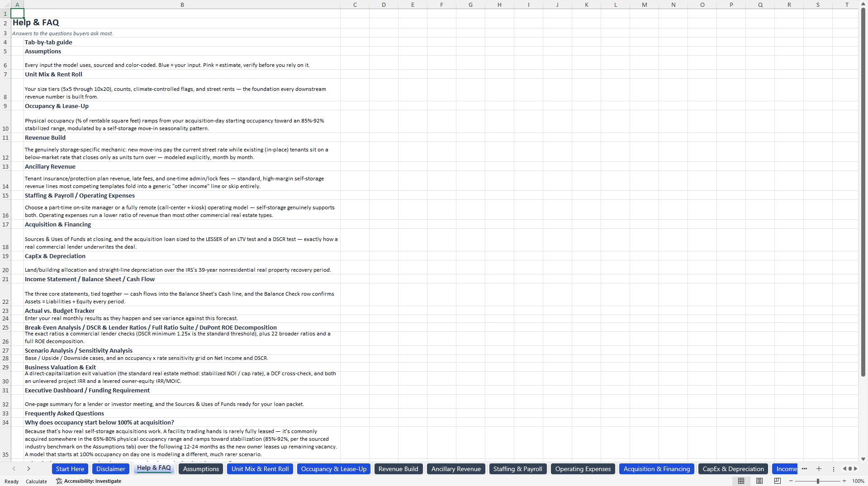Click 'Executive Dashboard / Funding Requirement' heading
The height and width of the screenshot is (486, 868).
(x=87, y=390)
